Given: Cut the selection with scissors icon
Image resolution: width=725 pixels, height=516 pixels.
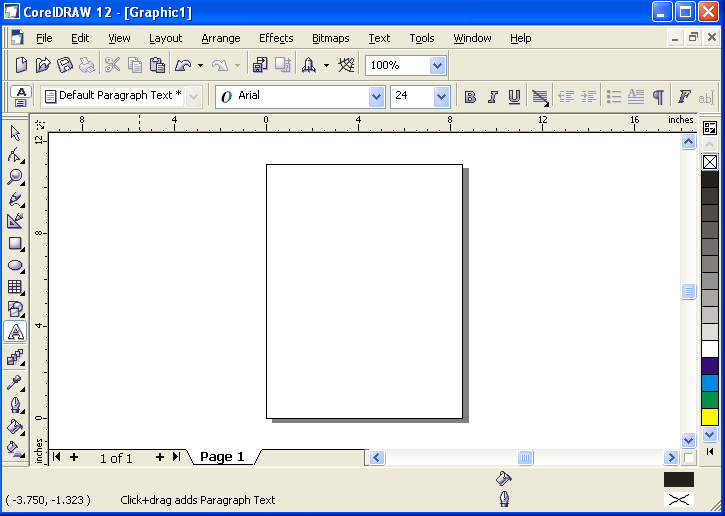Looking at the screenshot, I should tap(112, 65).
